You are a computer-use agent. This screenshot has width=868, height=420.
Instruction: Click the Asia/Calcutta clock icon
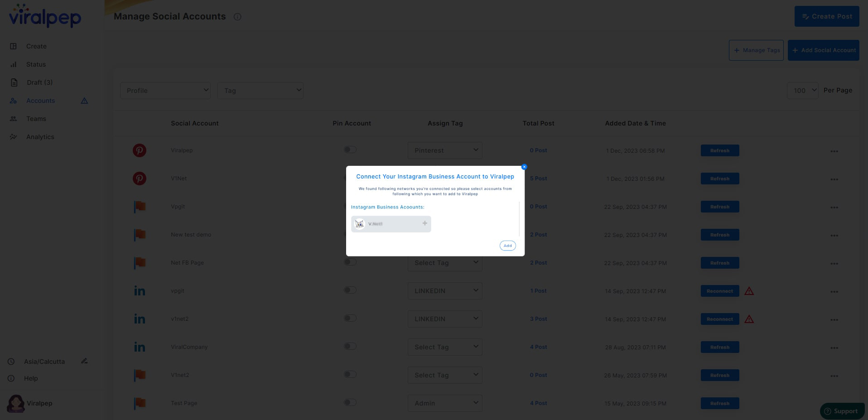click(x=11, y=362)
